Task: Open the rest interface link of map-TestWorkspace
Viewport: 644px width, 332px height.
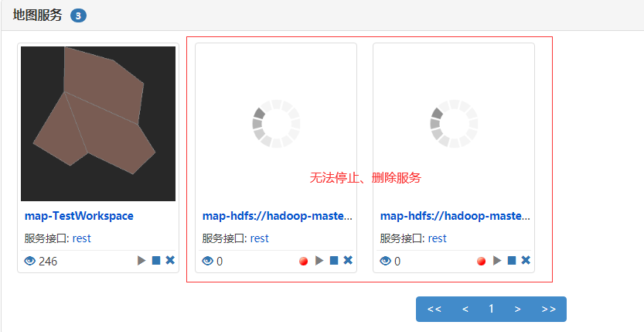Action: point(82,238)
